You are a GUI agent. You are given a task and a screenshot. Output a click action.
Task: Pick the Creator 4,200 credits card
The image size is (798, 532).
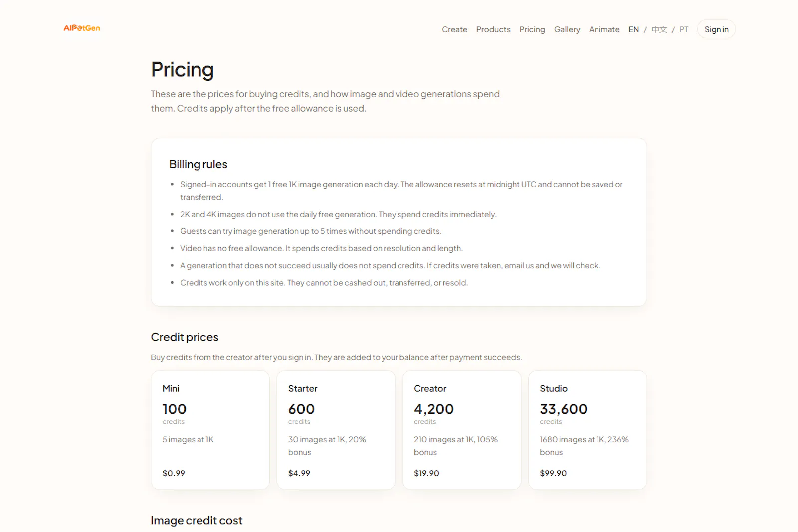coord(461,430)
